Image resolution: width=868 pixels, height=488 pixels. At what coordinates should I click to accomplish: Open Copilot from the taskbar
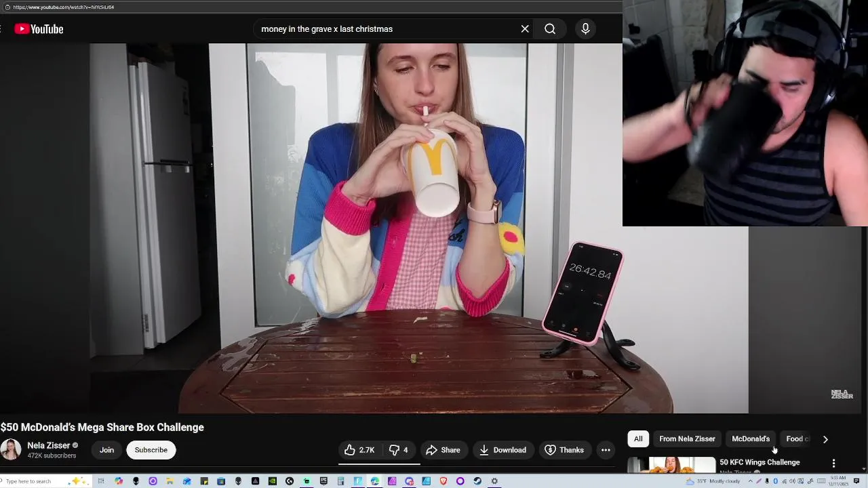pyautogui.click(x=119, y=481)
